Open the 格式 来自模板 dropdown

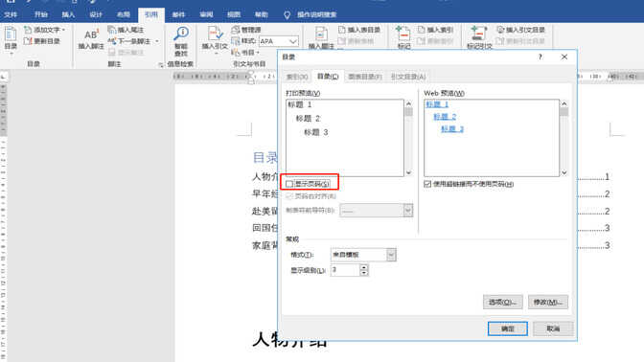click(391, 255)
